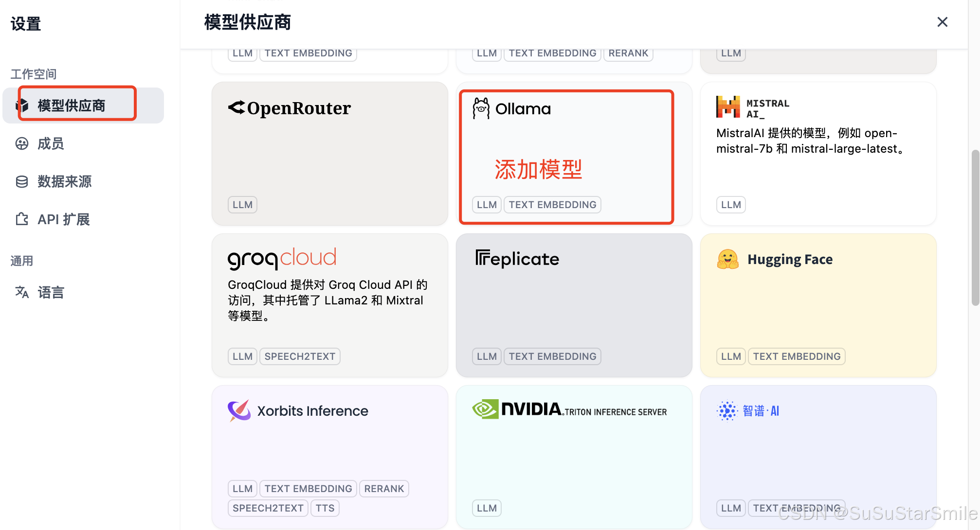Click the LLM tag on Replicate card
Viewport: 980px width, 530px height.
(487, 356)
